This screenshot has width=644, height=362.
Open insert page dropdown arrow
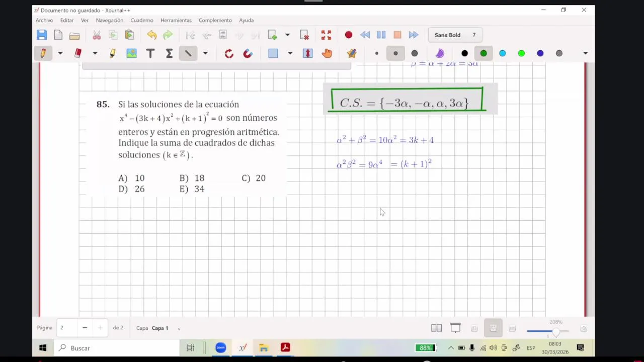pos(287,35)
